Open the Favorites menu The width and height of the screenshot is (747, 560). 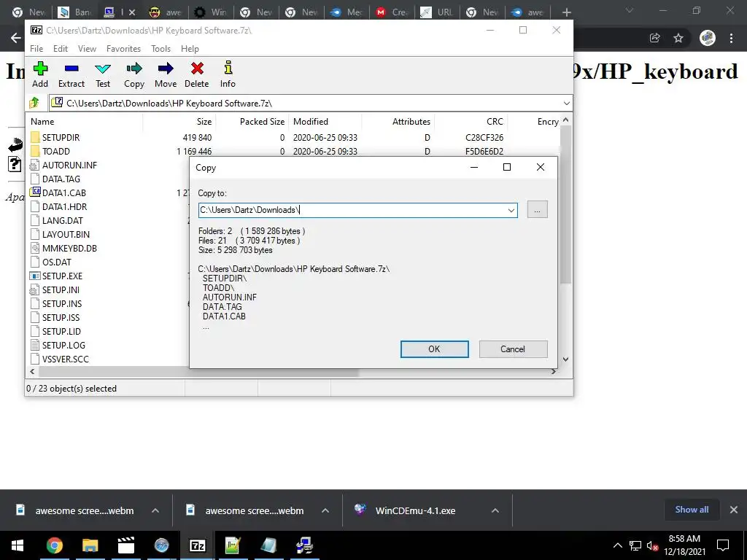click(x=124, y=49)
